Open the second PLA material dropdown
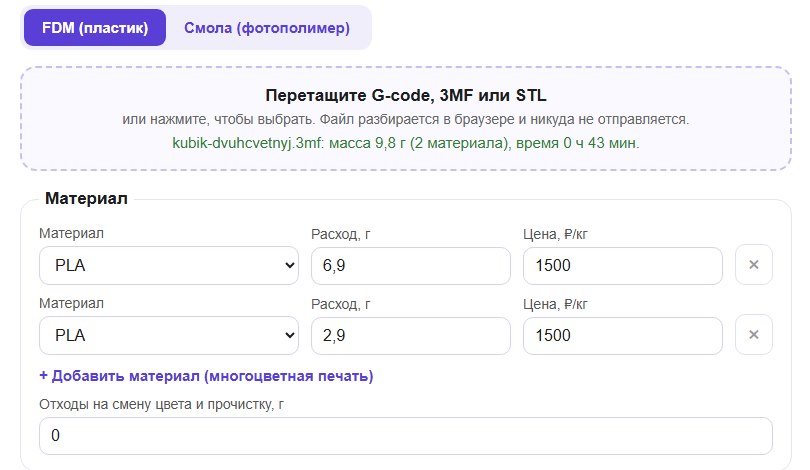The width and height of the screenshot is (810, 470). click(x=169, y=336)
